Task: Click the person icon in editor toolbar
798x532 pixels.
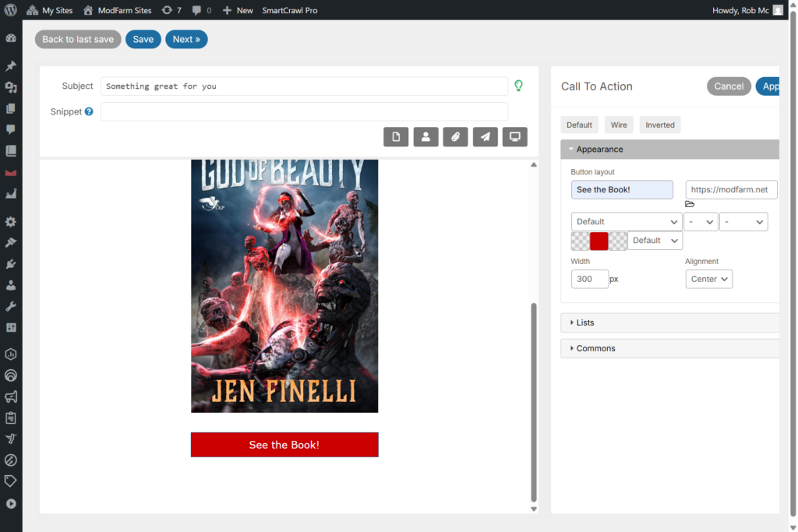Action: pyautogui.click(x=425, y=137)
